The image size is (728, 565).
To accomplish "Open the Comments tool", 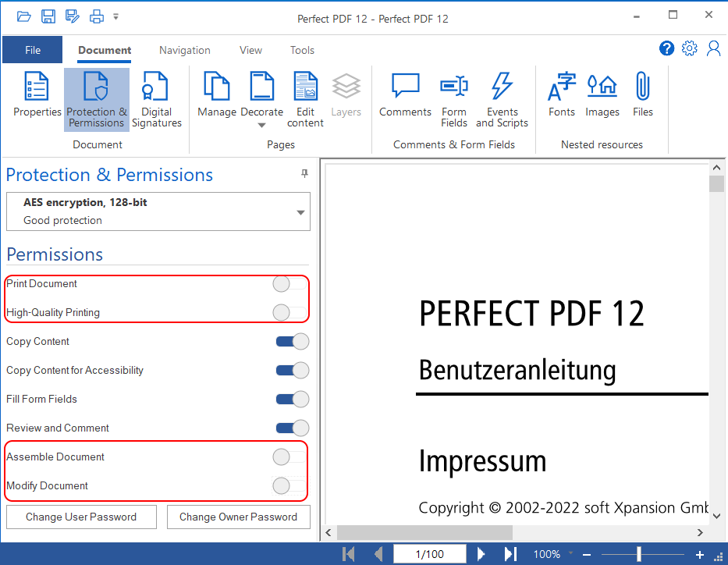I will pos(405,94).
